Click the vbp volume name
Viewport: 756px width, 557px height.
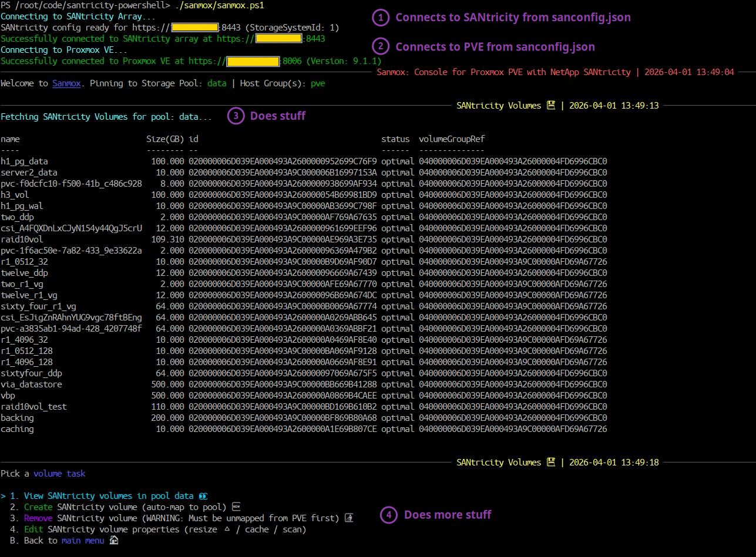click(8, 396)
